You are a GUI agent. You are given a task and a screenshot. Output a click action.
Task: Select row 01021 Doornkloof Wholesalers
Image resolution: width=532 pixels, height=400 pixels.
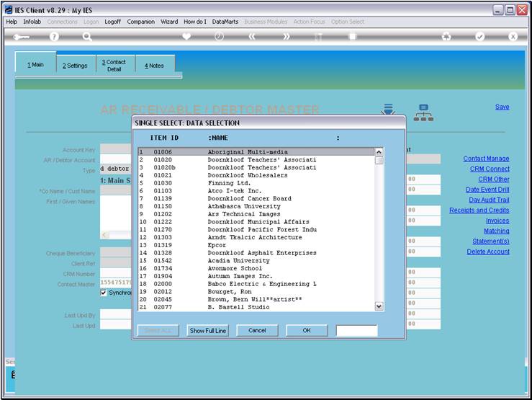pyautogui.click(x=256, y=175)
